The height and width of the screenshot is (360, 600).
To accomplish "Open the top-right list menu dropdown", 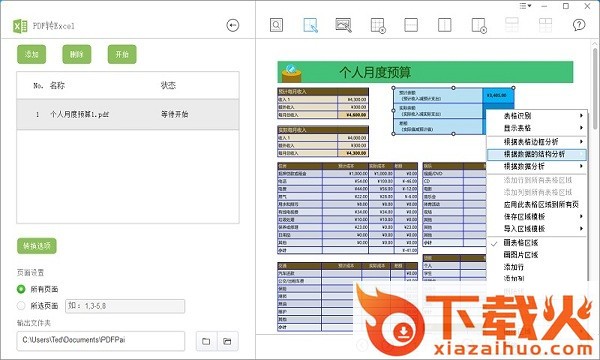I will 525,6.
